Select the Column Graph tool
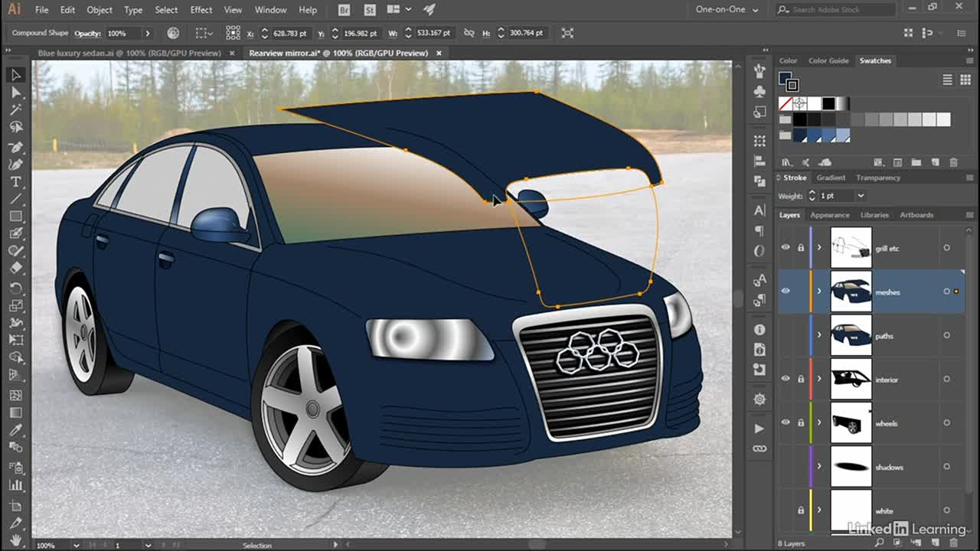 pyautogui.click(x=15, y=484)
